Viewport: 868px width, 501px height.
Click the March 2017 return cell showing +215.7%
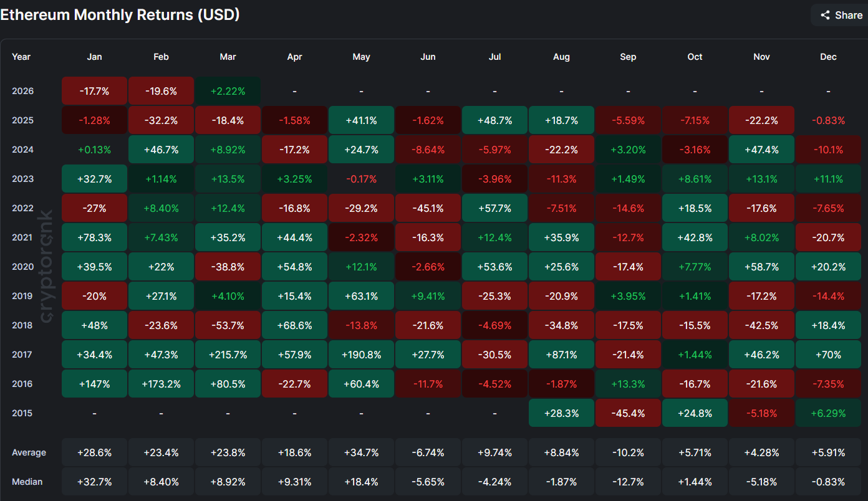228,354
